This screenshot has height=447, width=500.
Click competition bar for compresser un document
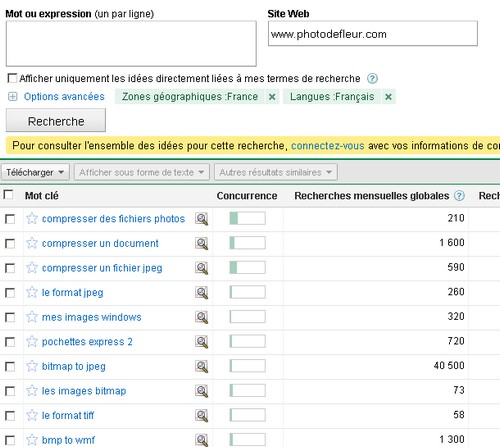tap(248, 243)
